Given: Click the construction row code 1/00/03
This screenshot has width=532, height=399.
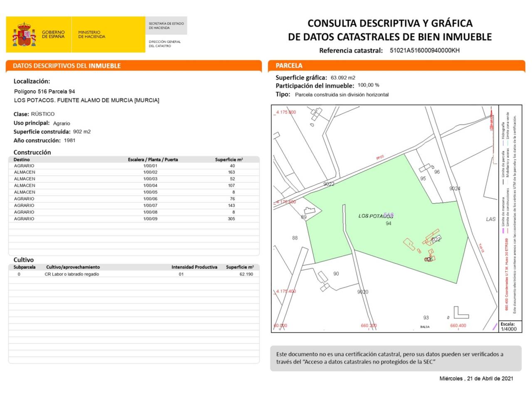Looking at the screenshot, I should (150, 179).
